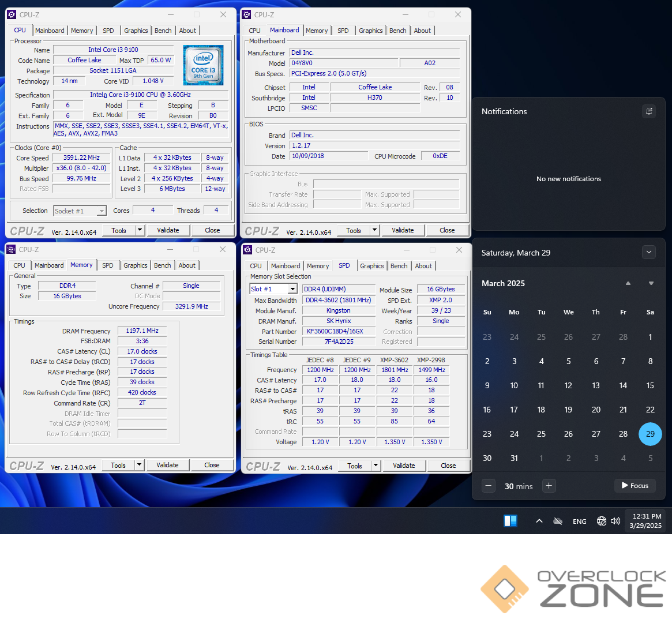Open Bench tab in CPU window
Screen dimensions: 672x619
point(163,31)
